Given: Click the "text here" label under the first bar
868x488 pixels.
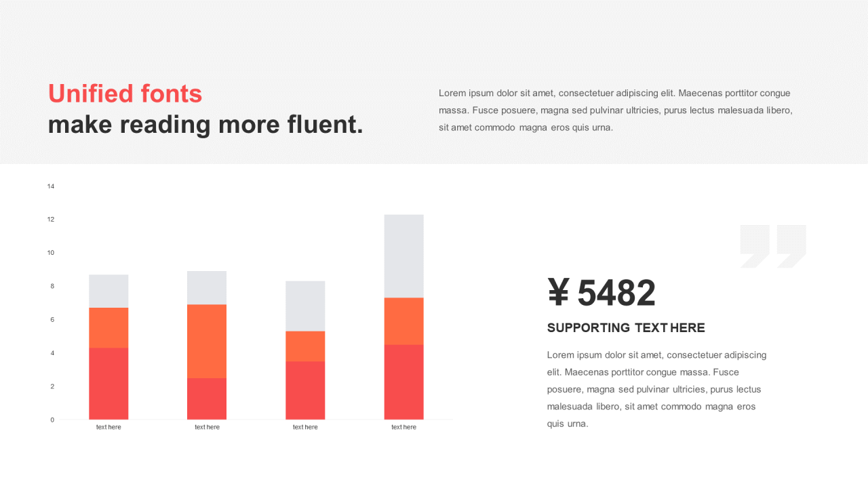Looking at the screenshot, I should pyautogui.click(x=108, y=427).
